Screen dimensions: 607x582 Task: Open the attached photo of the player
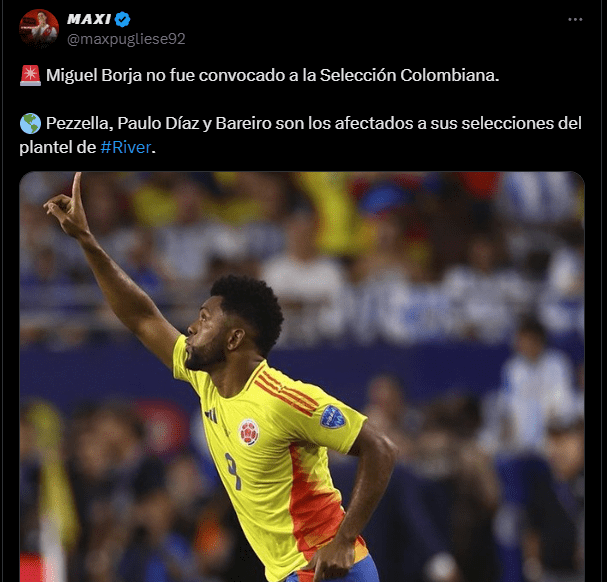pyautogui.click(x=302, y=376)
